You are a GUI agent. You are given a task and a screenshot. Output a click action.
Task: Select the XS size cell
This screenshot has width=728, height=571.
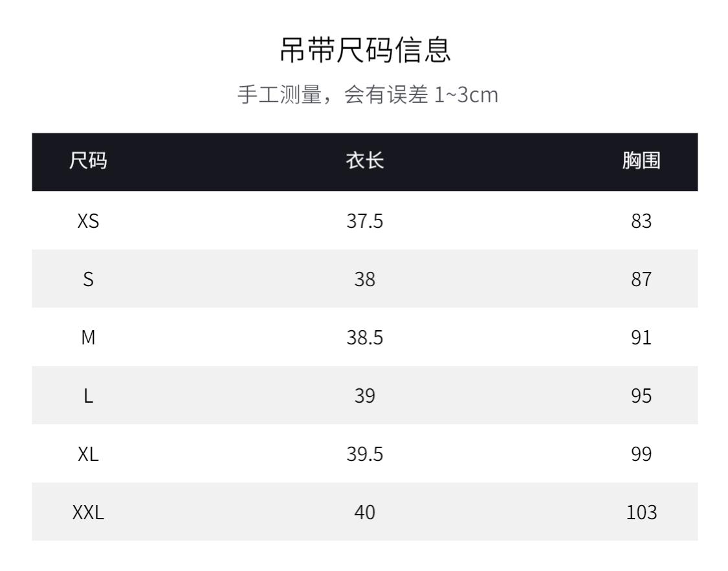point(88,221)
